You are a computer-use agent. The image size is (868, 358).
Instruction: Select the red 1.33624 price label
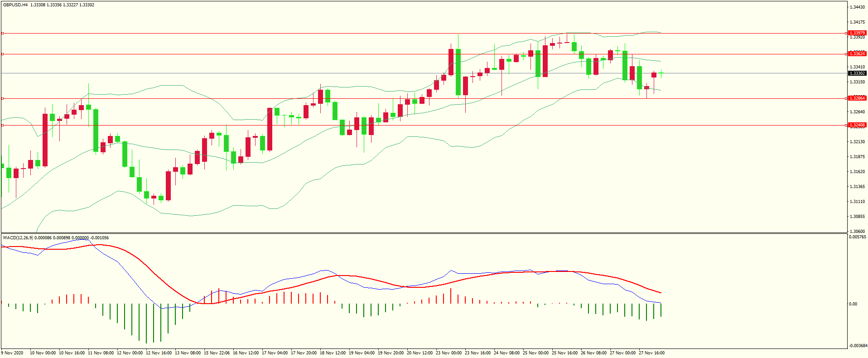point(857,54)
